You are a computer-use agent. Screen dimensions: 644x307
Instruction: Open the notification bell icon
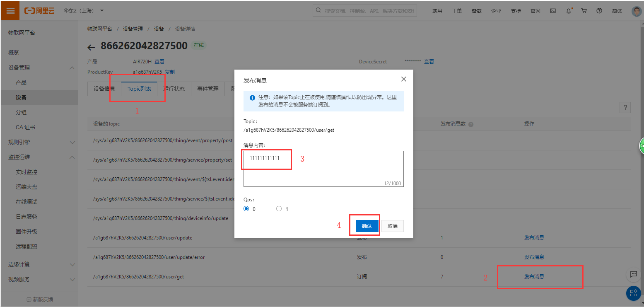coord(569,11)
